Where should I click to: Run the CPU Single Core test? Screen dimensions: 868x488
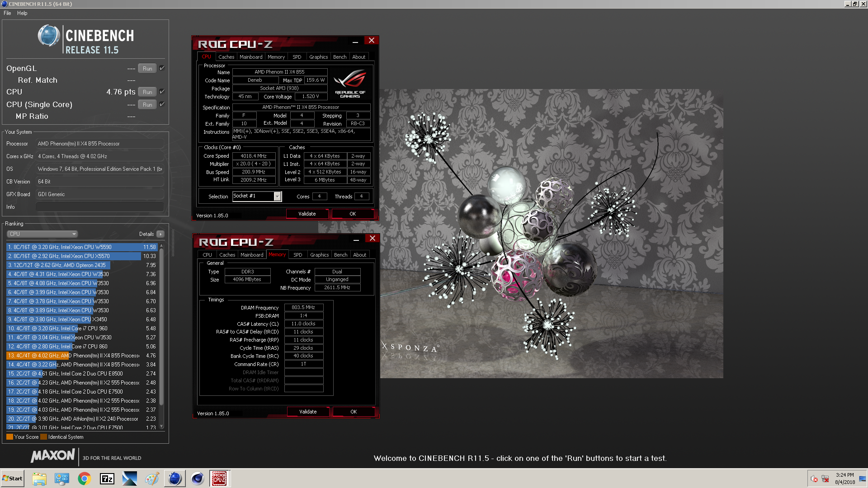click(147, 105)
